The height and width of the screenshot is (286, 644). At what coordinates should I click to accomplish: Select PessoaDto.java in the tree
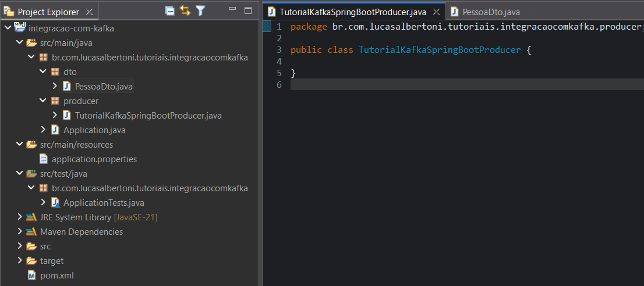104,87
